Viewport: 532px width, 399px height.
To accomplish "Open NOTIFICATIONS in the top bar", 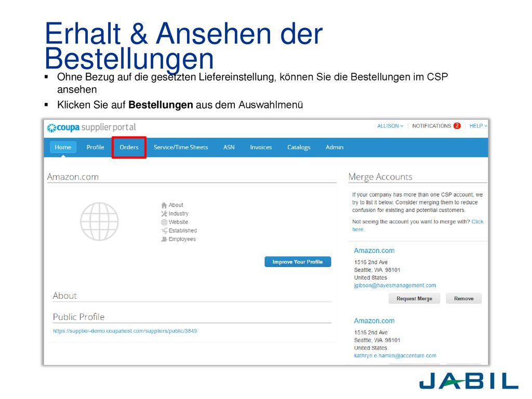I will pos(432,126).
